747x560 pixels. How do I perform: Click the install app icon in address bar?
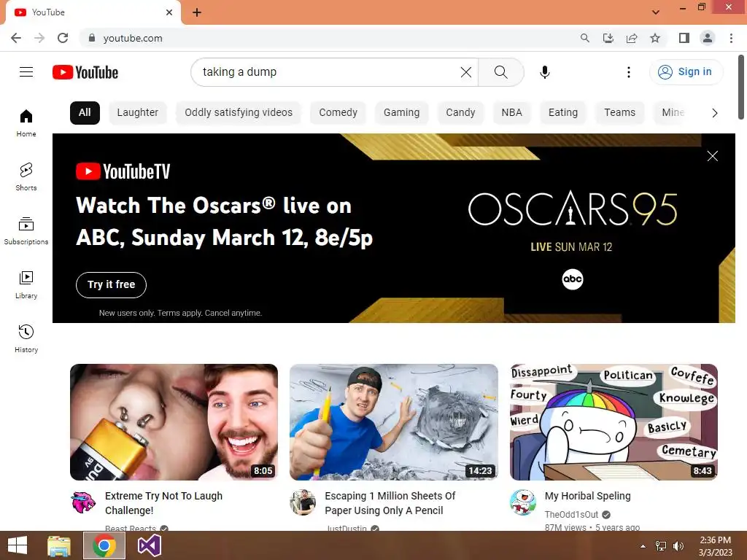pyautogui.click(x=608, y=38)
